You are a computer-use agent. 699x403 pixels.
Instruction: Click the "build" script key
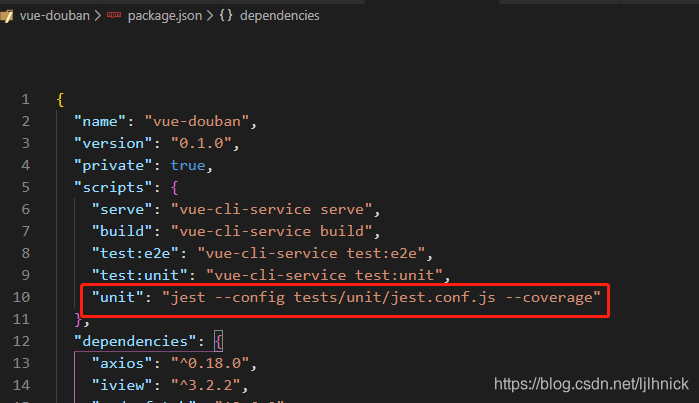122,231
